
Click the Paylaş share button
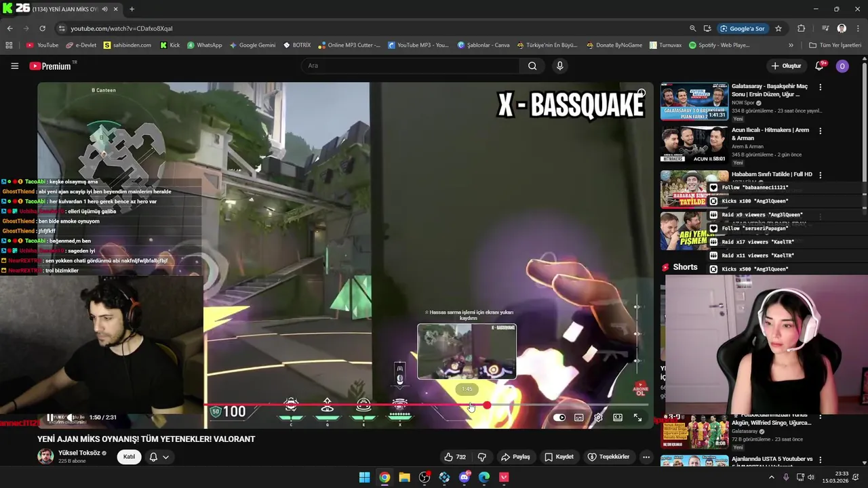click(x=515, y=457)
